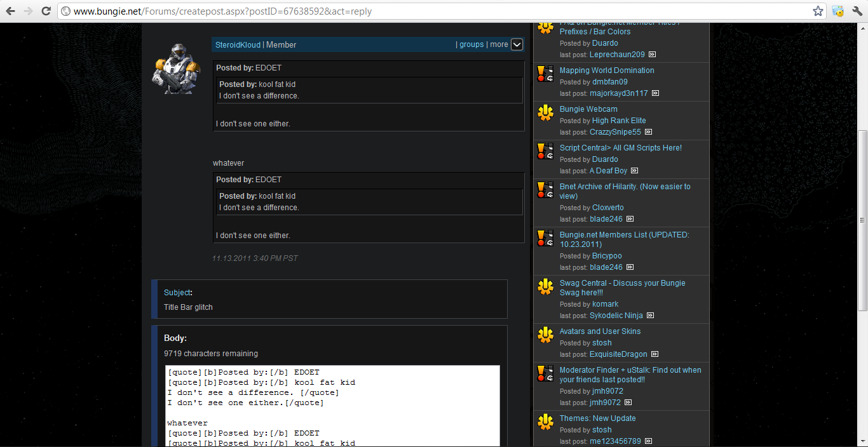This screenshot has height=447, width=868.
Task: Click pinned topic icon beside Moderator Finder
Action: (545, 373)
